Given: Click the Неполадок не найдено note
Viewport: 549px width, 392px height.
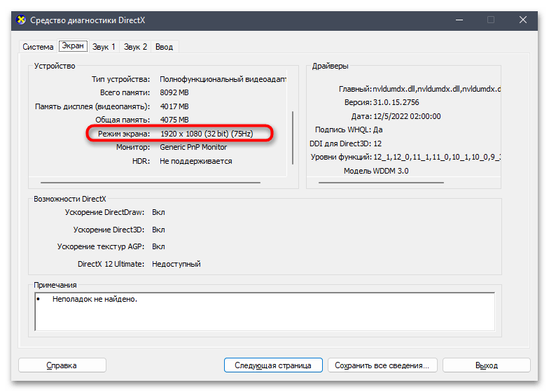Looking at the screenshot, I should (95, 299).
